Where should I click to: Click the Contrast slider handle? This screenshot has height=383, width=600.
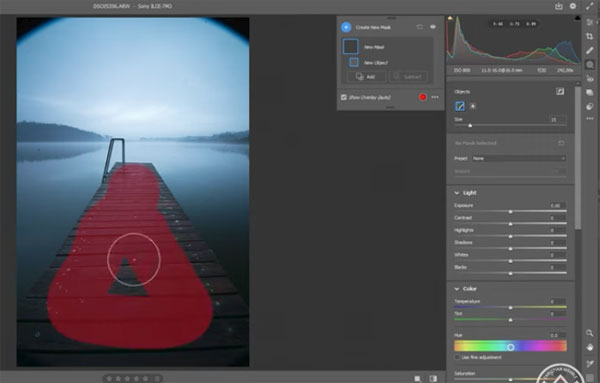(x=510, y=224)
